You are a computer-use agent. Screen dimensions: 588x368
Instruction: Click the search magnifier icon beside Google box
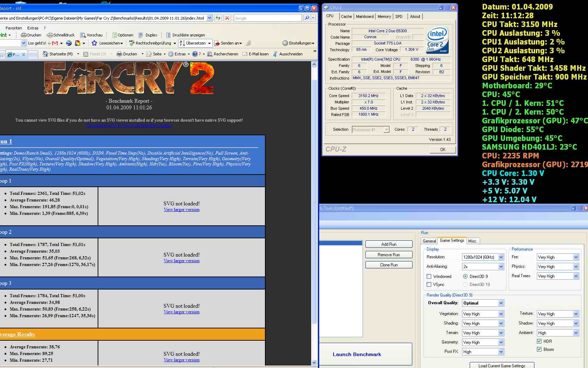(x=307, y=18)
